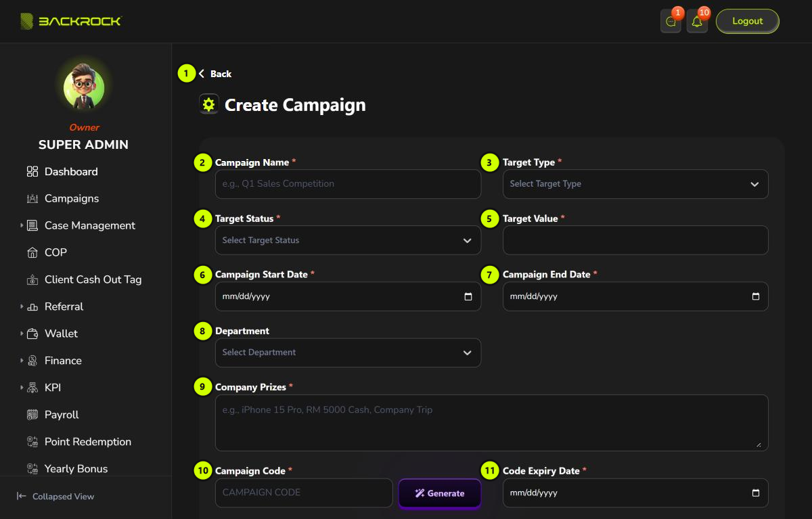Click the Campaign Code input field
The height and width of the screenshot is (519, 812).
click(x=304, y=493)
